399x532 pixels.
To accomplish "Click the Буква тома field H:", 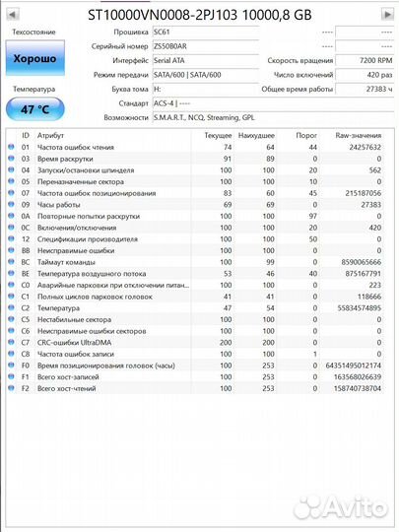I will (x=206, y=89).
